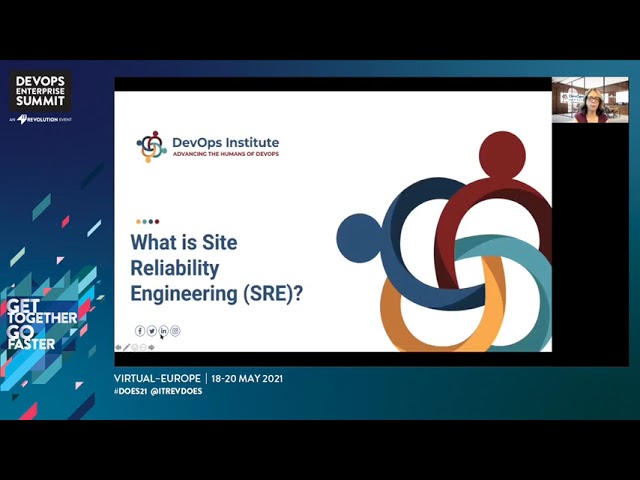
Task: Click the IT Revolution event logo
Action: pos(40,120)
